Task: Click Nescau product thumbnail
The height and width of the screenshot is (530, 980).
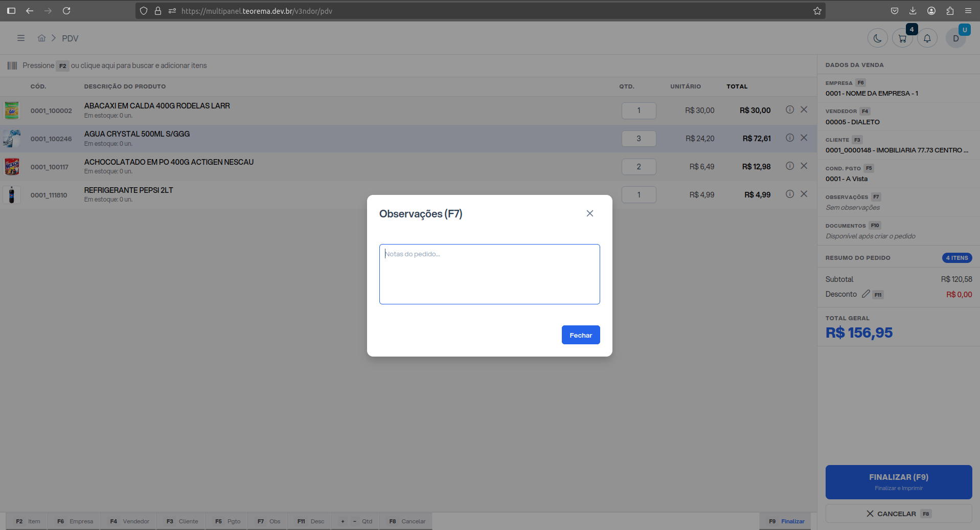Action: (x=12, y=167)
